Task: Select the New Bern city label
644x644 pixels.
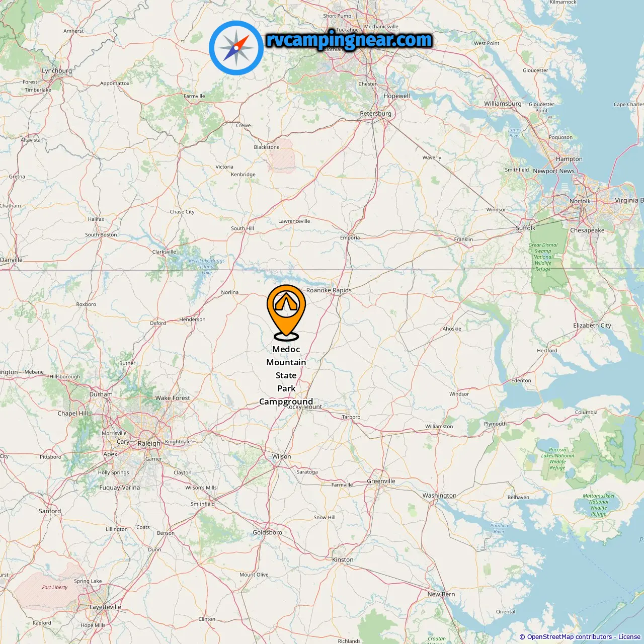Action: pos(441,594)
